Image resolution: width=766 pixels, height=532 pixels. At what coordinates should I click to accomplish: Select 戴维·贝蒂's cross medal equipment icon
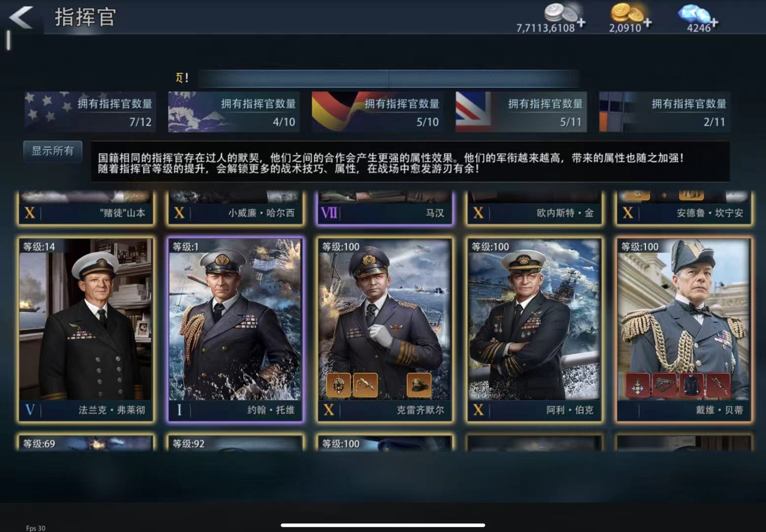[638, 385]
